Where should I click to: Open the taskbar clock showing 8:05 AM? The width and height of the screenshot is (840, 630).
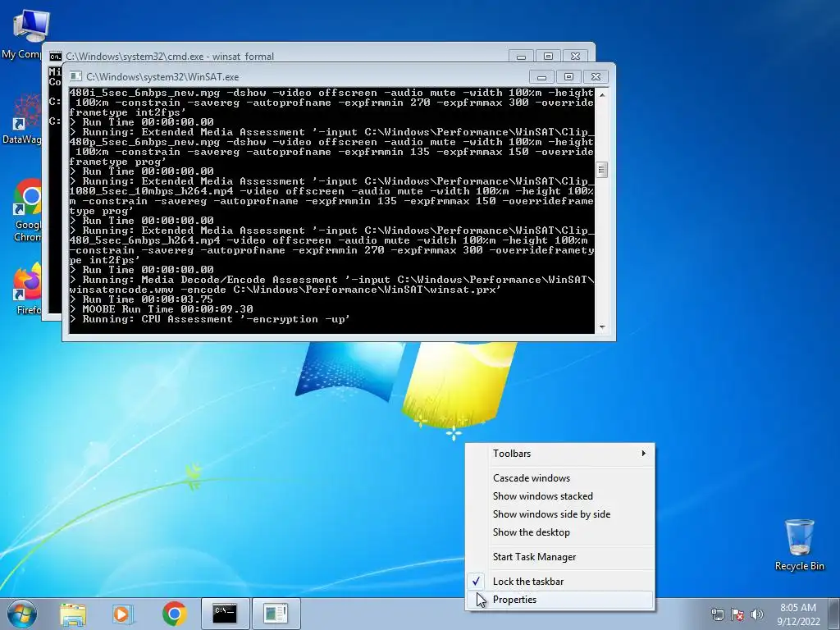797,614
